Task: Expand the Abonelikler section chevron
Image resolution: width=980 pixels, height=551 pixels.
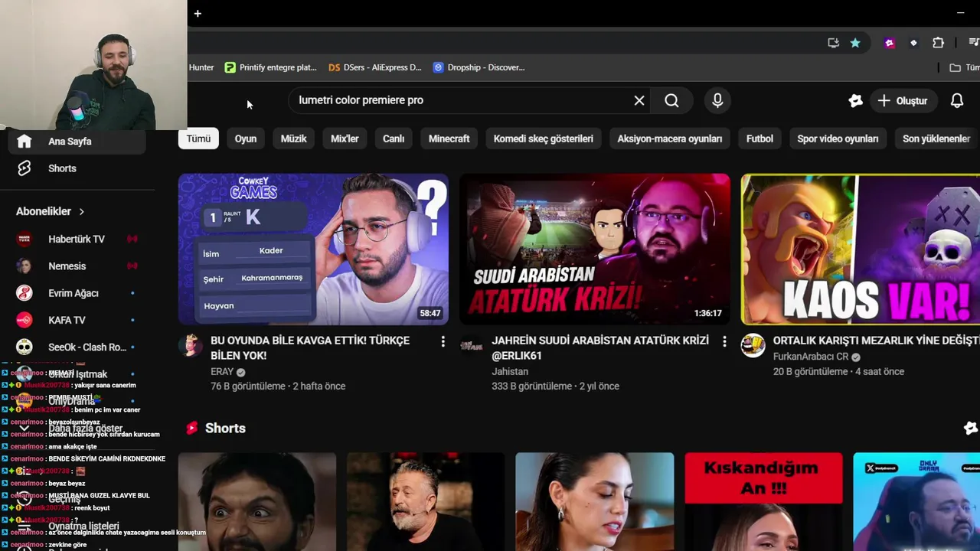Action: (82, 211)
